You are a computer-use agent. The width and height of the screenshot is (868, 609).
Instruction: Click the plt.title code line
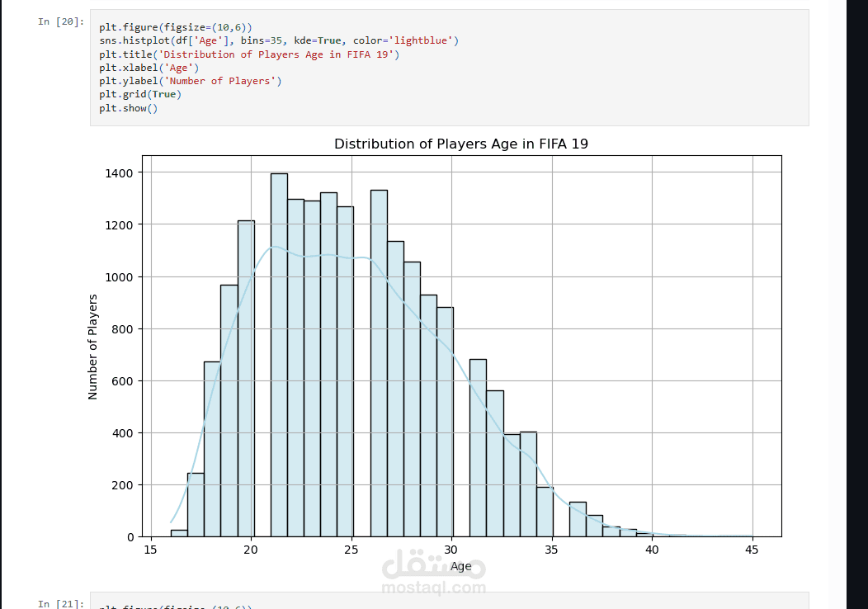click(249, 54)
